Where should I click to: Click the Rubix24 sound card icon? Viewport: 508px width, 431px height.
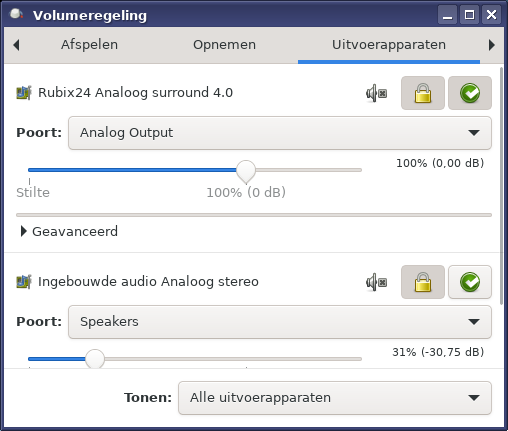pyautogui.click(x=24, y=93)
